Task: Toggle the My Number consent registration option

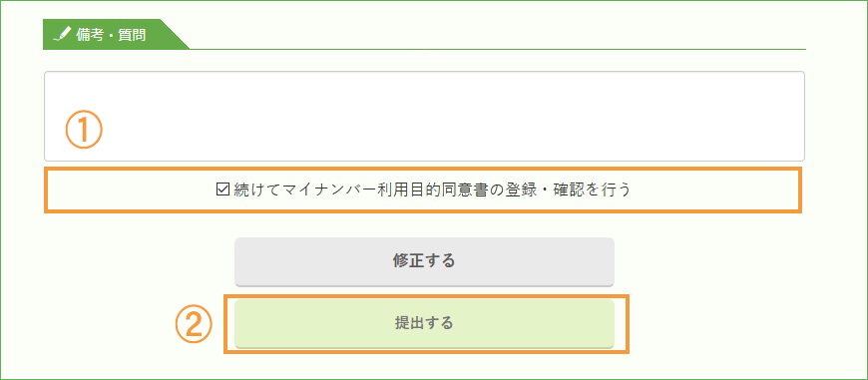Action: click(221, 190)
